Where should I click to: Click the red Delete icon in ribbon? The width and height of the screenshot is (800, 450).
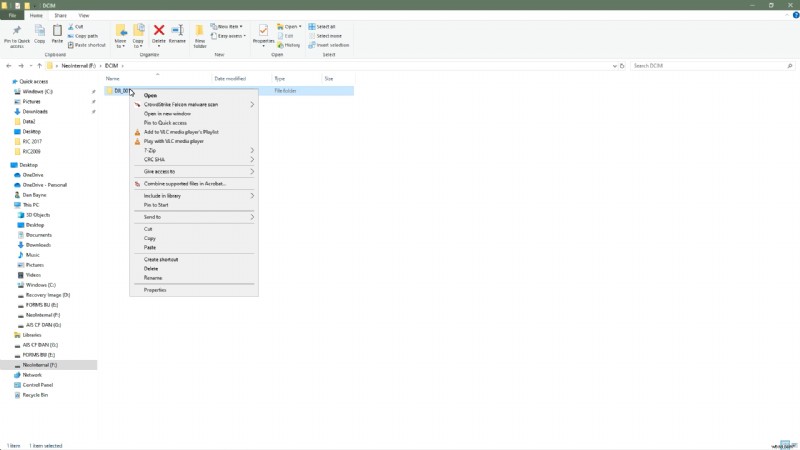coord(158,34)
